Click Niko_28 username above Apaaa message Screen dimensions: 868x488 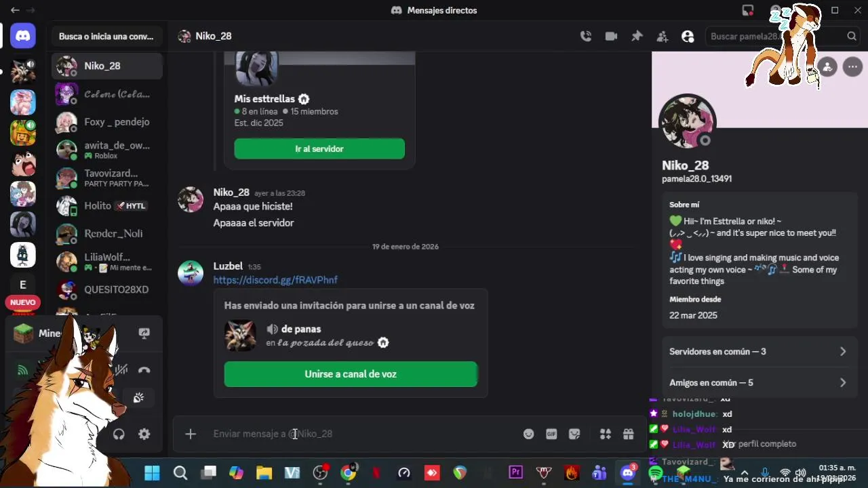(x=231, y=192)
